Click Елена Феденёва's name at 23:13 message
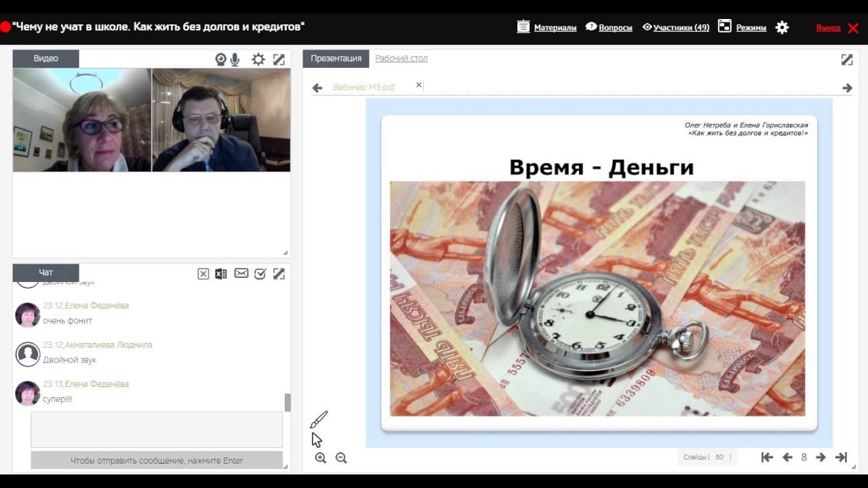The width and height of the screenshot is (868, 488). pos(97,384)
